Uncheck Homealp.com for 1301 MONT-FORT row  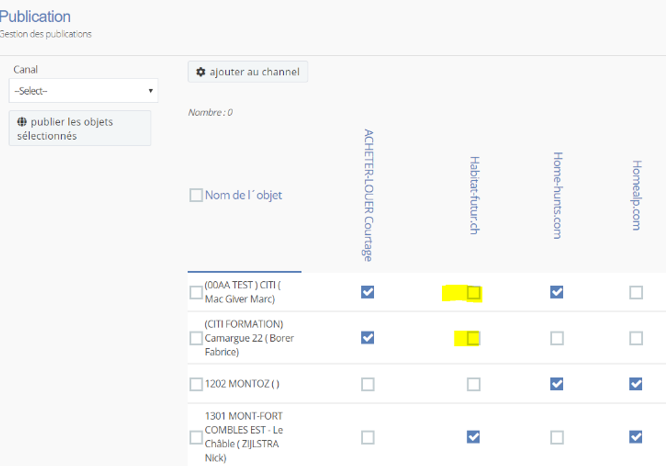[636, 437]
